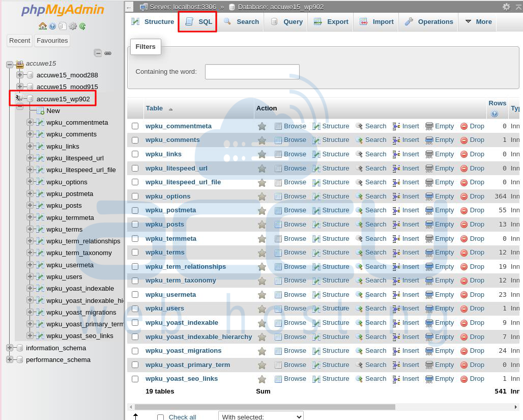Click the scrollbar right arrow
The width and height of the screenshot is (523, 420).
click(516, 407)
